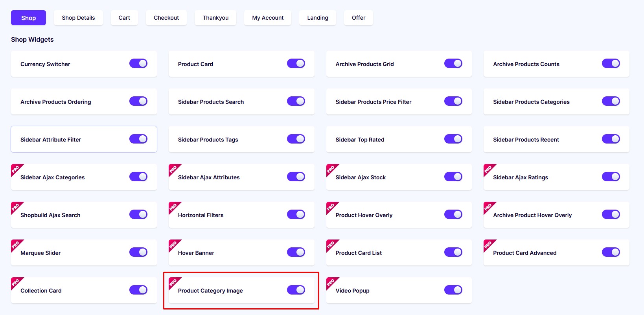Turn off Archive Products Counts switch
Viewport: 644px width, 315px height.
tap(611, 63)
